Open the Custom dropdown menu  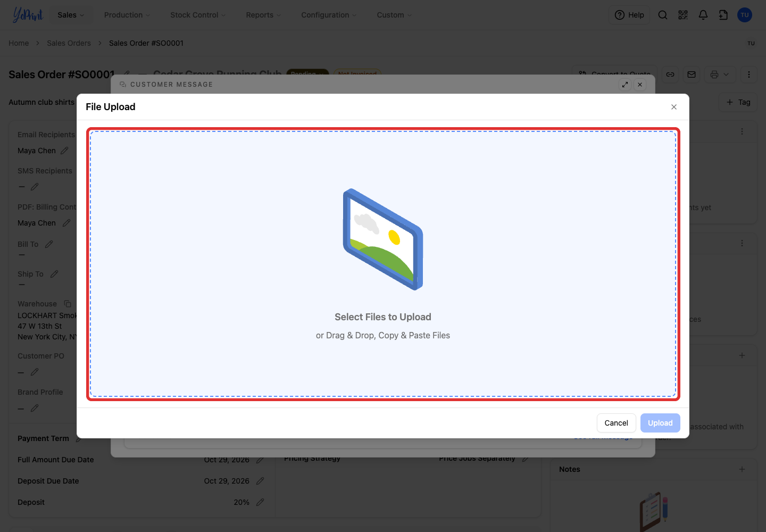(x=394, y=15)
